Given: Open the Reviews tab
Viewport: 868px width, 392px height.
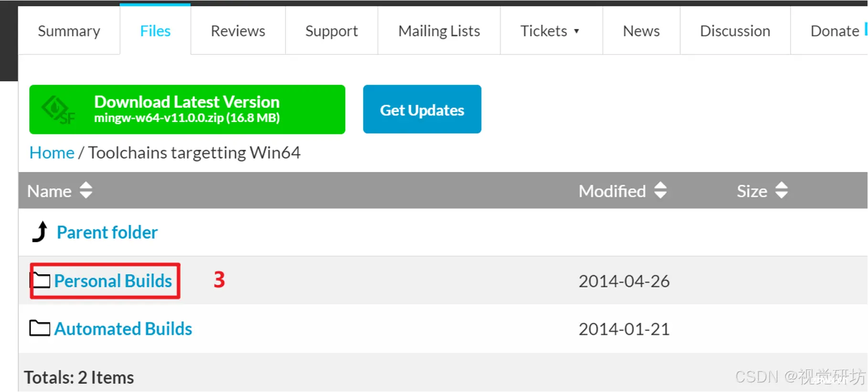Looking at the screenshot, I should coord(238,31).
